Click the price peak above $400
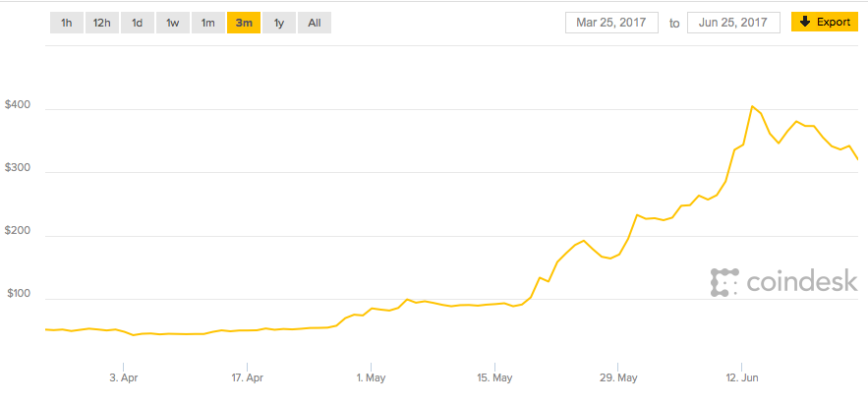 [x=752, y=106]
